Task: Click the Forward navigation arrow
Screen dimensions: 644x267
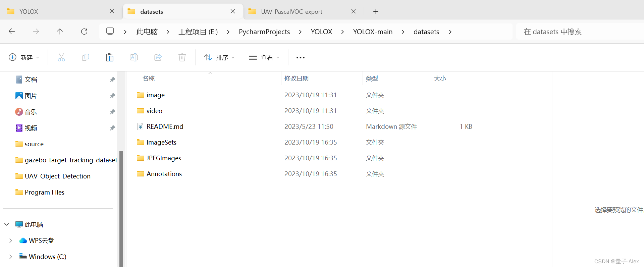Action: (x=36, y=32)
